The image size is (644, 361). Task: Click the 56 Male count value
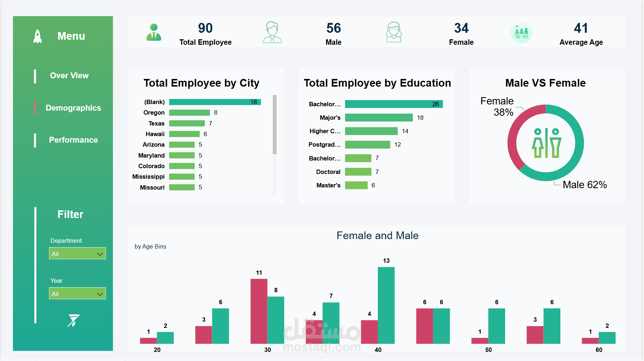coord(333,28)
